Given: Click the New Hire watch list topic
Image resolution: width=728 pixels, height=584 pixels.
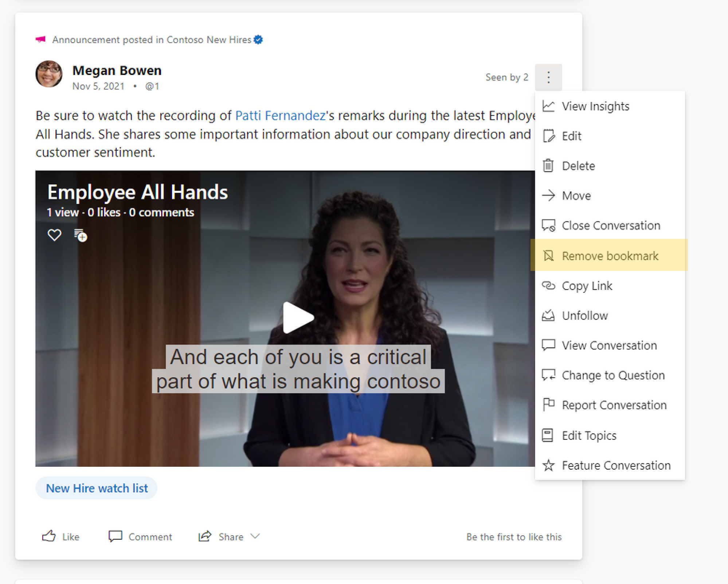Looking at the screenshot, I should [x=97, y=488].
